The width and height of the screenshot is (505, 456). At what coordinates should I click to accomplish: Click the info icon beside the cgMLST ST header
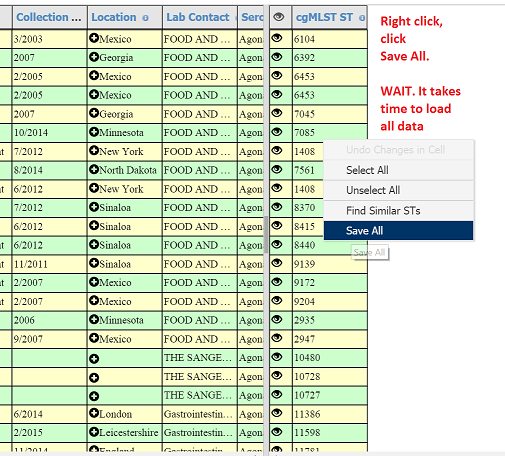pos(362,18)
